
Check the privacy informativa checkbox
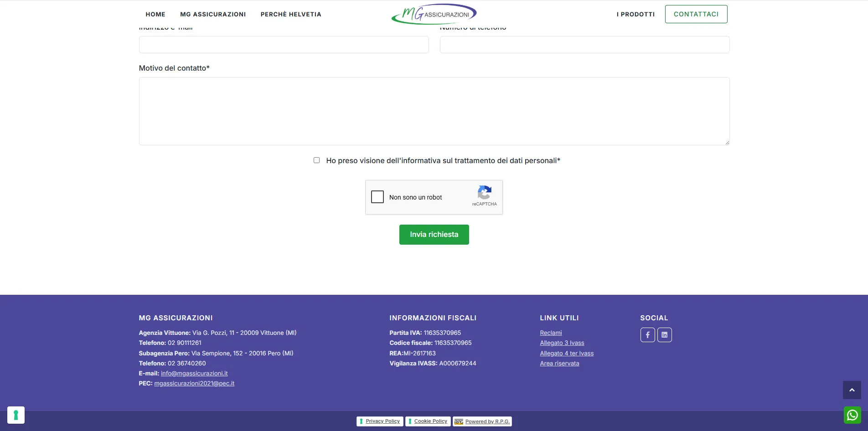(x=316, y=160)
